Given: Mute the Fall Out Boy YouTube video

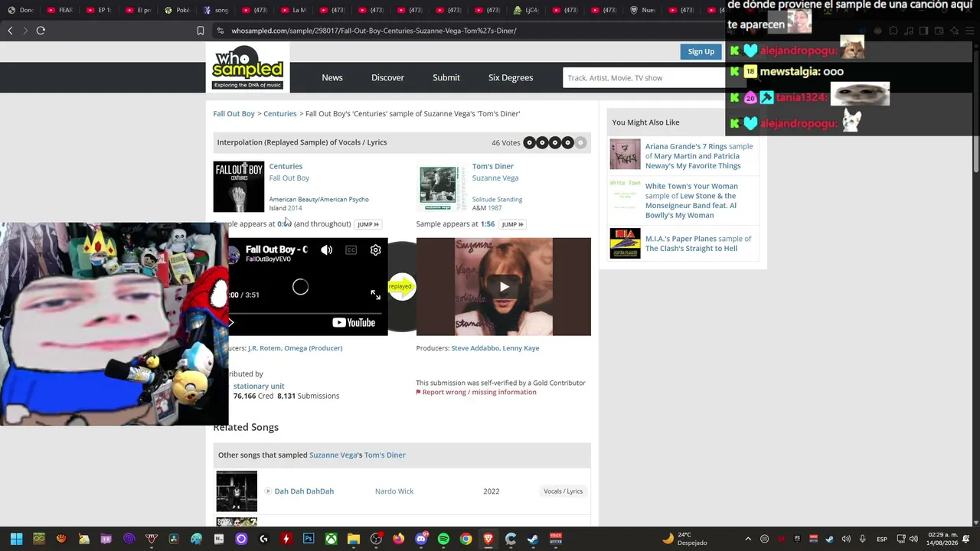Looking at the screenshot, I should point(326,250).
